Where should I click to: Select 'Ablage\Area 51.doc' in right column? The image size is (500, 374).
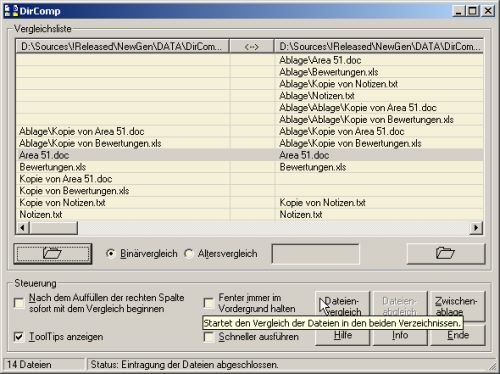320,60
